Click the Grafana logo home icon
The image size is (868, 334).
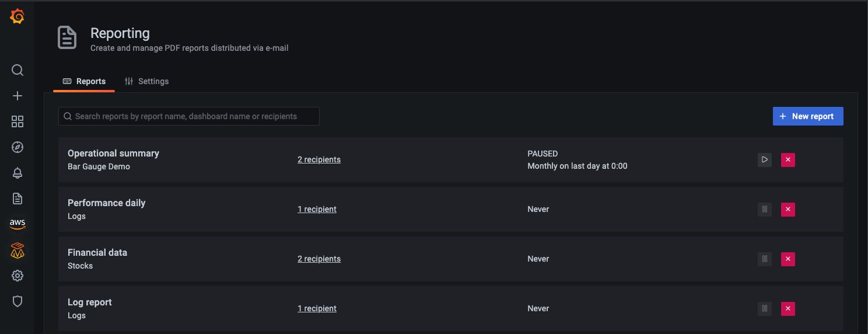[17, 17]
